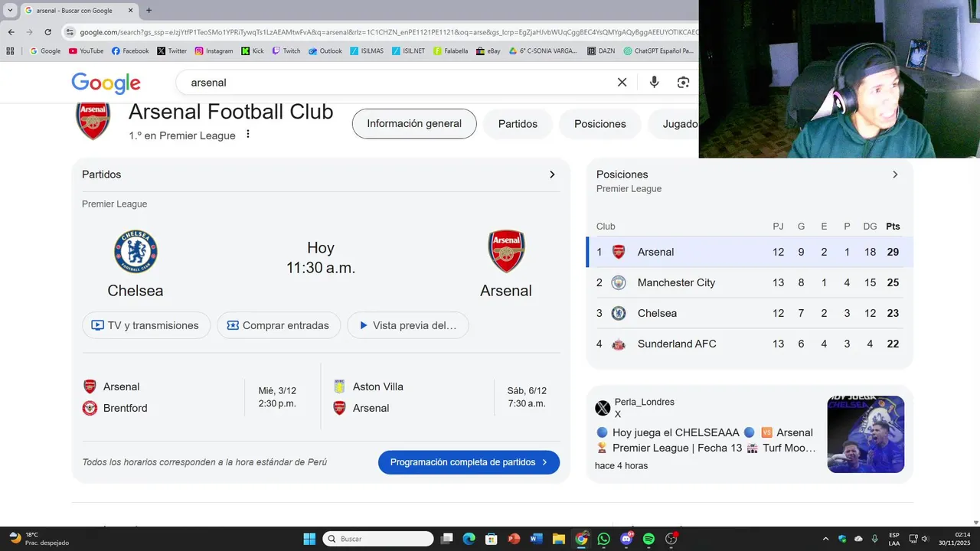Clear the search box with the X icon
The width and height of the screenshot is (980, 551).
622,83
